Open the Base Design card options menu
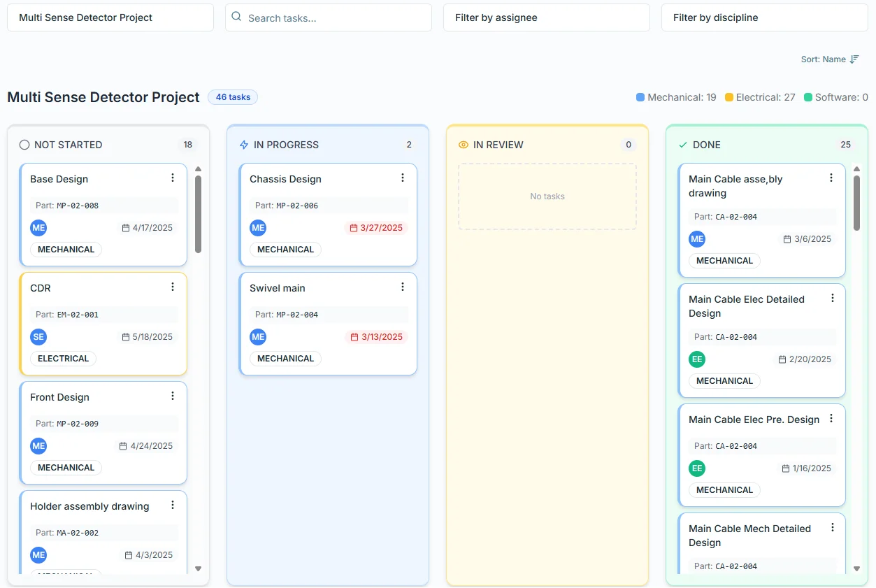Image resolution: width=876 pixels, height=588 pixels. coord(173,178)
